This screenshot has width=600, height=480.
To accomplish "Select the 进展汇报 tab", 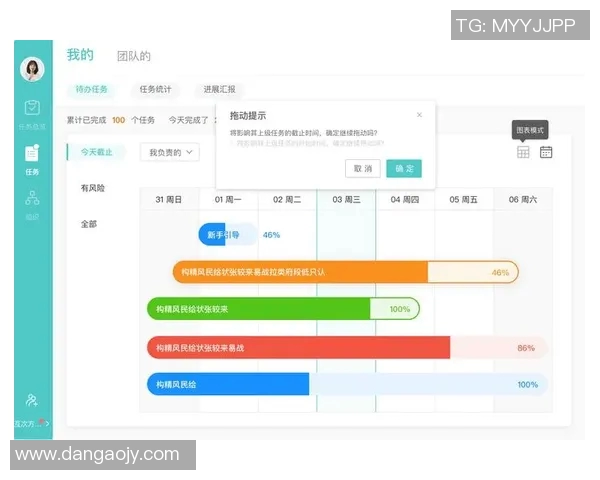I will click(x=219, y=90).
